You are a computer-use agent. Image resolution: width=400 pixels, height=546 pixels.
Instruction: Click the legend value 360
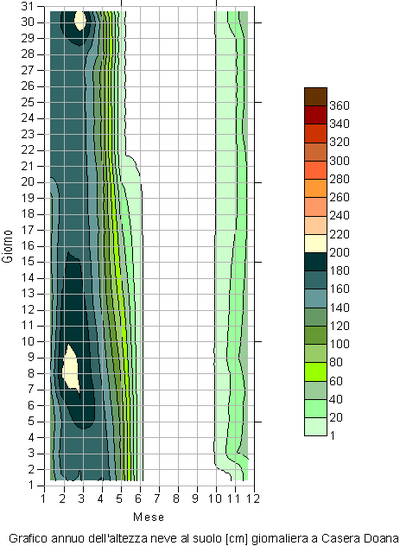click(x=339, y=106)
